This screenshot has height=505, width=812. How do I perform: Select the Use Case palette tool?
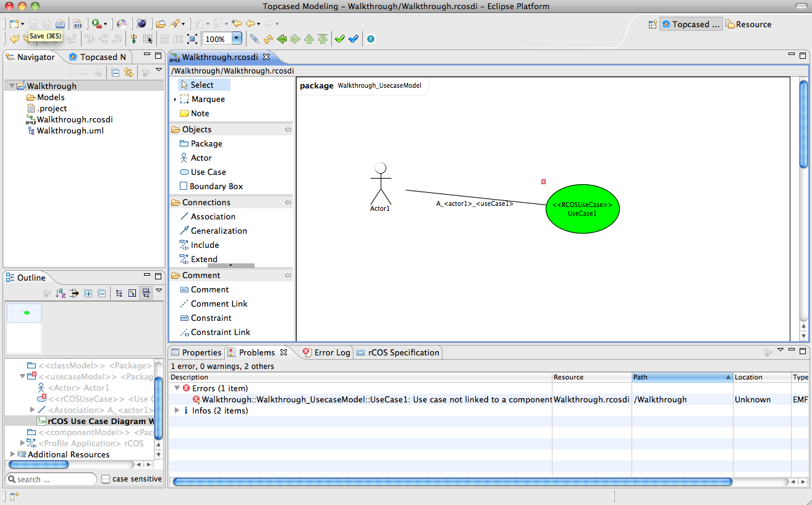203,172
